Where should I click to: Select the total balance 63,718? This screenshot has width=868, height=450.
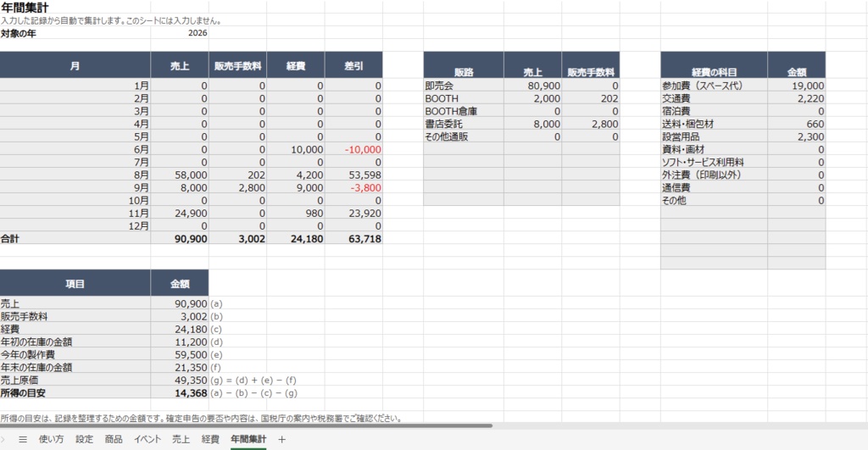click(353, 239)
